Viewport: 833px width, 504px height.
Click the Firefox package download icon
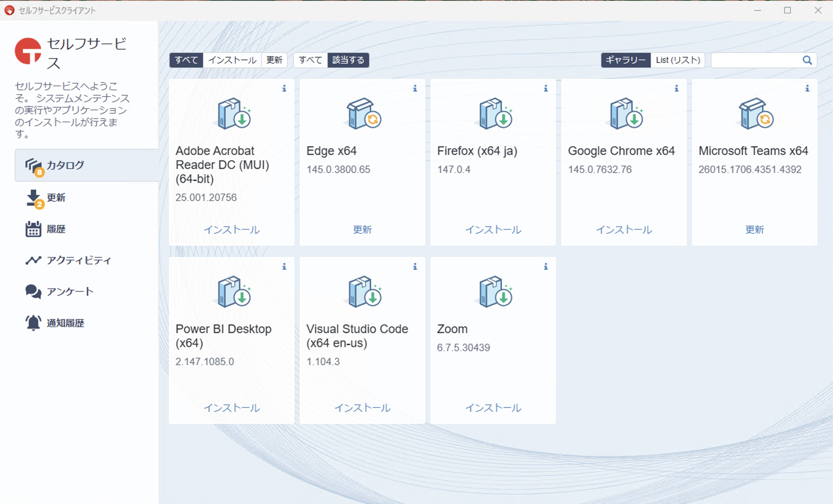(495, 114)
